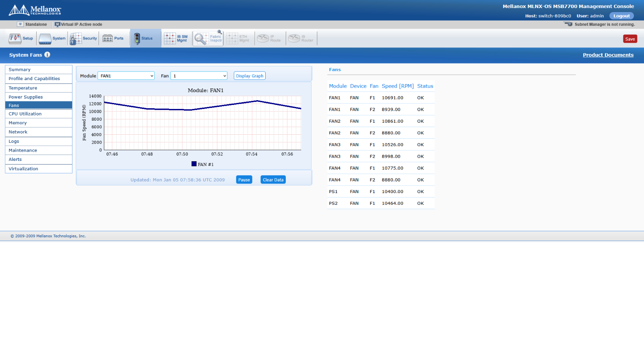Open the Summary sidebar item
The height and width of the screenshot is (362, 644).
[39, 70]
